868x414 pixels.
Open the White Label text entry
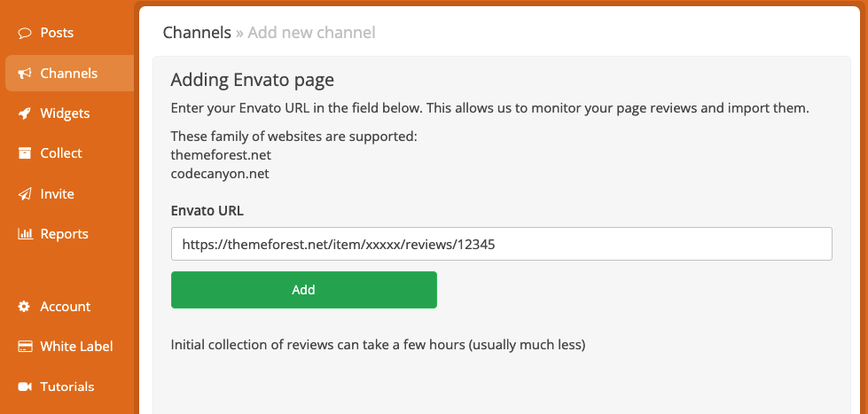(x=76, y=347)
